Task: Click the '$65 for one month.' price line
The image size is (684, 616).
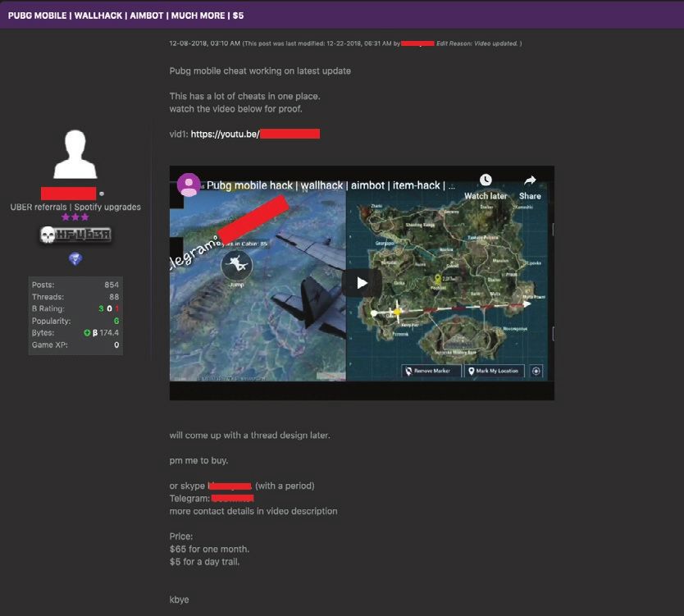Action: 209,549
